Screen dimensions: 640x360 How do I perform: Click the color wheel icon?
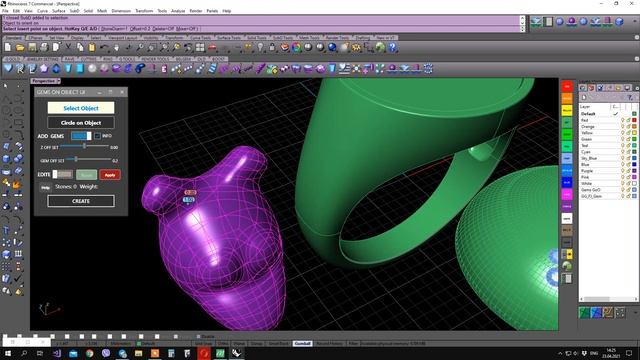[x=296, y=48]
